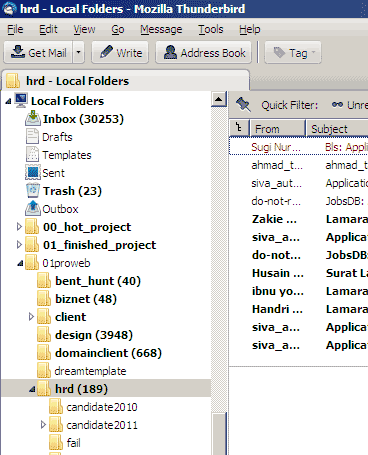Open message from ibnu yo

[x=278, y=291]
